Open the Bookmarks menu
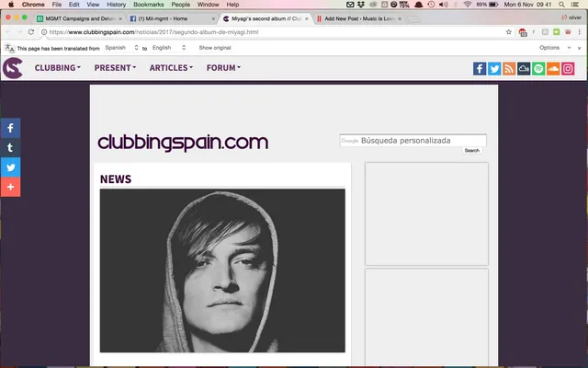This screenshot has height=368, width=588. point(149,5)
